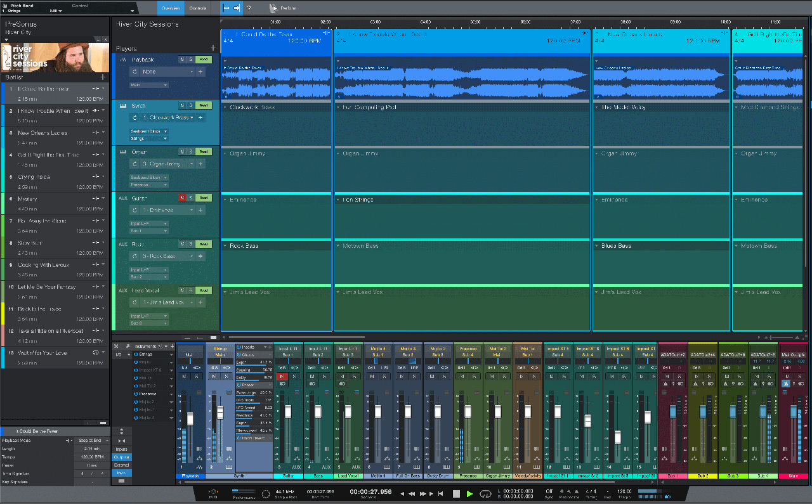This screenshot has width=812, height=504.
Task: Click the stop button in the transport
Action: 456,493
